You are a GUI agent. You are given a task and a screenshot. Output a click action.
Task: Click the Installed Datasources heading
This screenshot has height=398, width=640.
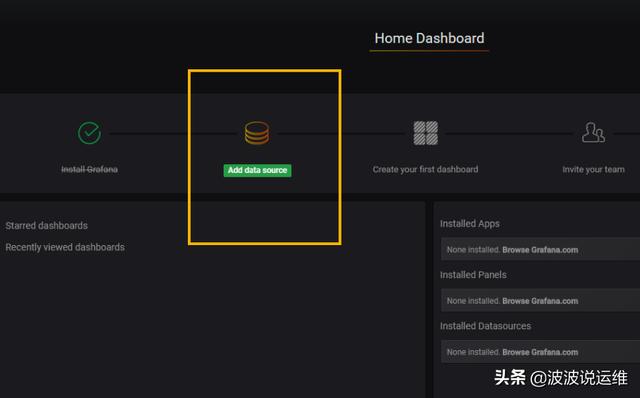coord(485,326)
